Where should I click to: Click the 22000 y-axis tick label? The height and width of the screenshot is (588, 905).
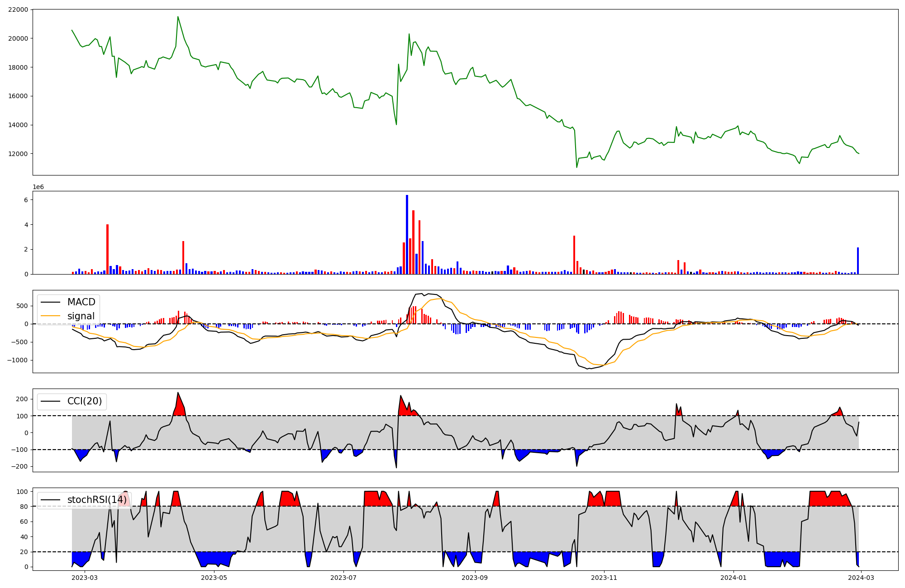tap(18, 9)
